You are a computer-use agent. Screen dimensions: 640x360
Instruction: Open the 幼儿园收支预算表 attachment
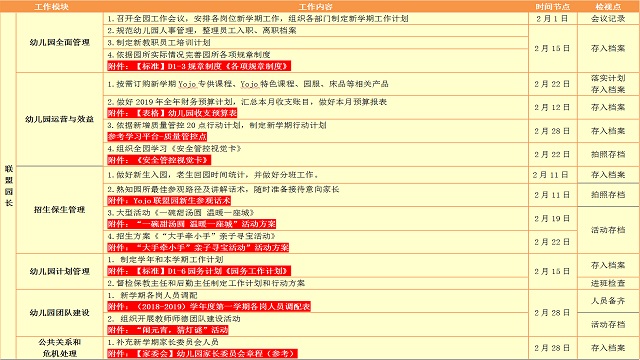click(172, 113)
